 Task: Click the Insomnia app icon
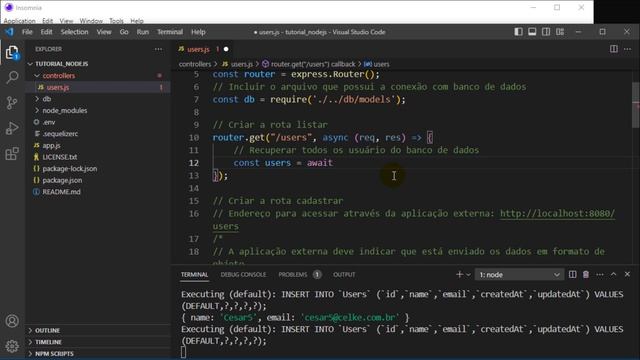point(9,7)
